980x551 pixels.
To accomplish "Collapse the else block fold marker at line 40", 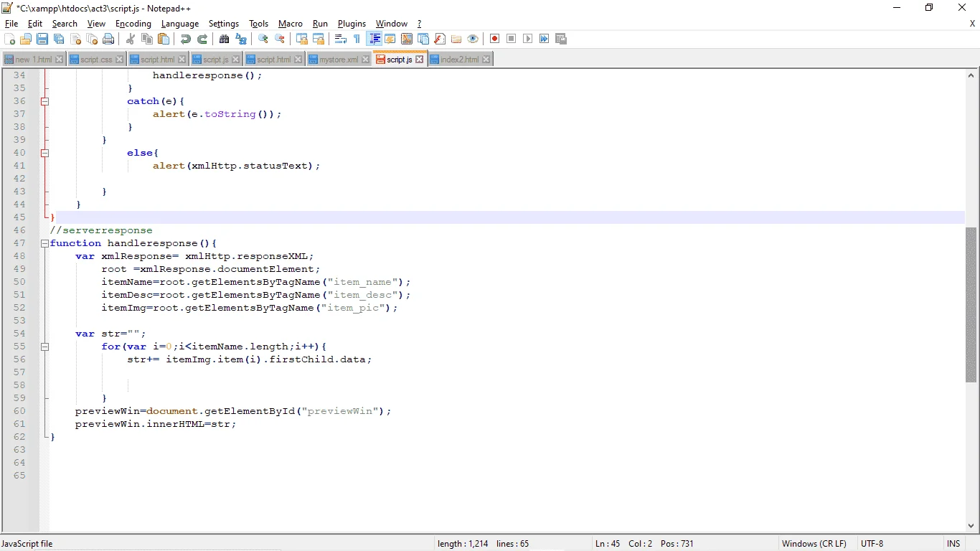I will click(x=44, y=153).
